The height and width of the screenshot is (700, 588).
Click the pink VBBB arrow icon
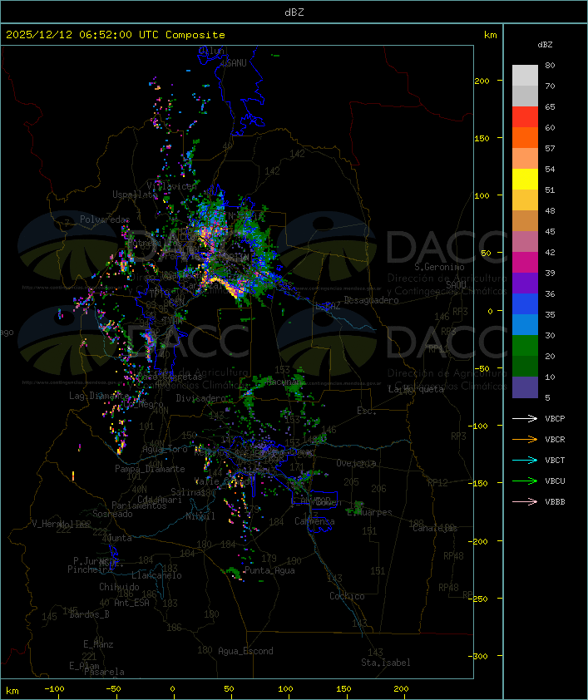point(525,502)
